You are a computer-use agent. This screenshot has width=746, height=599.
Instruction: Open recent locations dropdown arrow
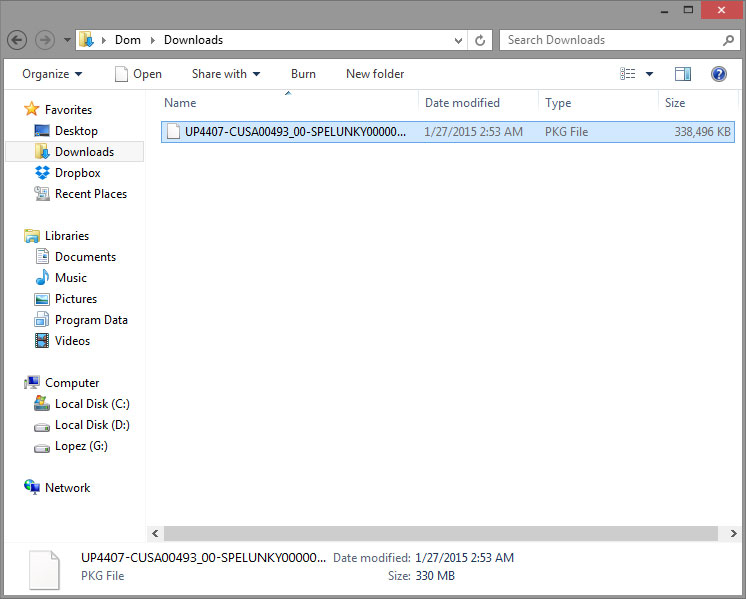(67, 40)
